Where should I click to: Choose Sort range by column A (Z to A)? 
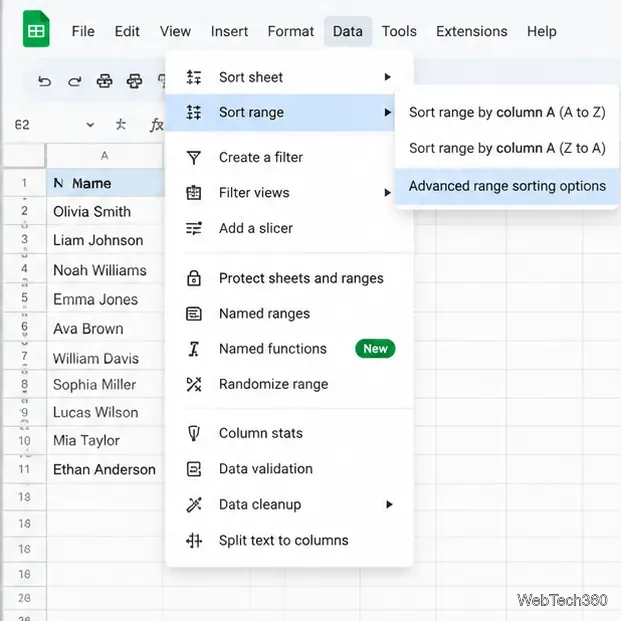coord(507,148)
